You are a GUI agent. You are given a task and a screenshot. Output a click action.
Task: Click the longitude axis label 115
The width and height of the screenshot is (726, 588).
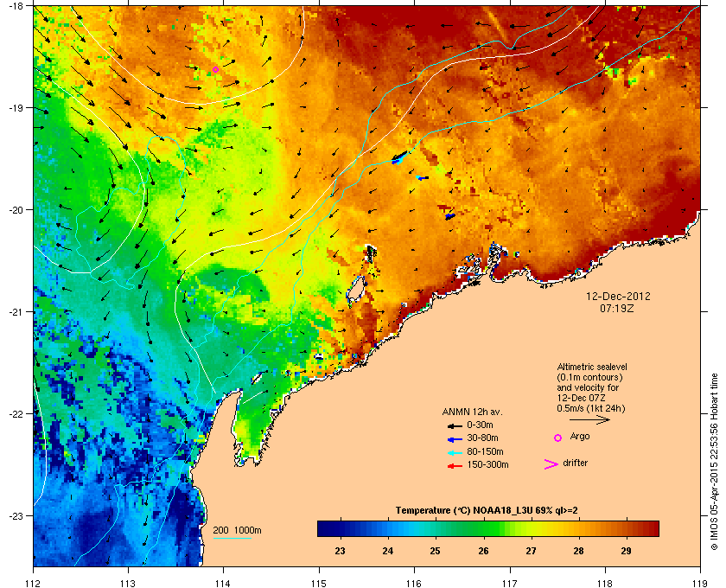[319, 583]
